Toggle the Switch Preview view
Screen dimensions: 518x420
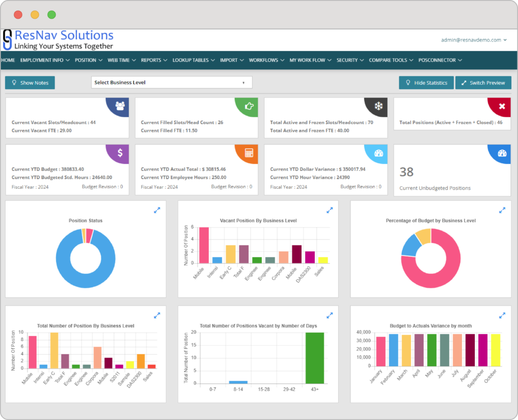483,82
